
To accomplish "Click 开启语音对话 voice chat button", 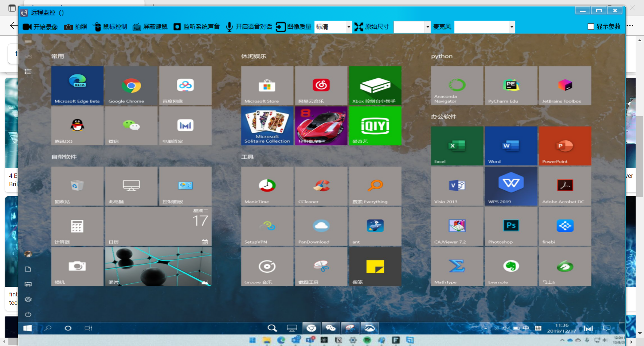I will (229, 27).
